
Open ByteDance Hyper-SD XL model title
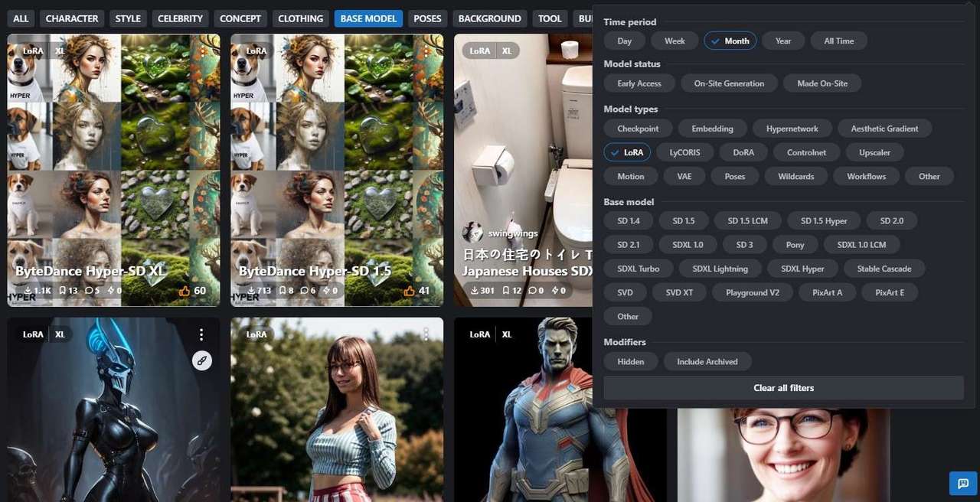click(91, 271)
